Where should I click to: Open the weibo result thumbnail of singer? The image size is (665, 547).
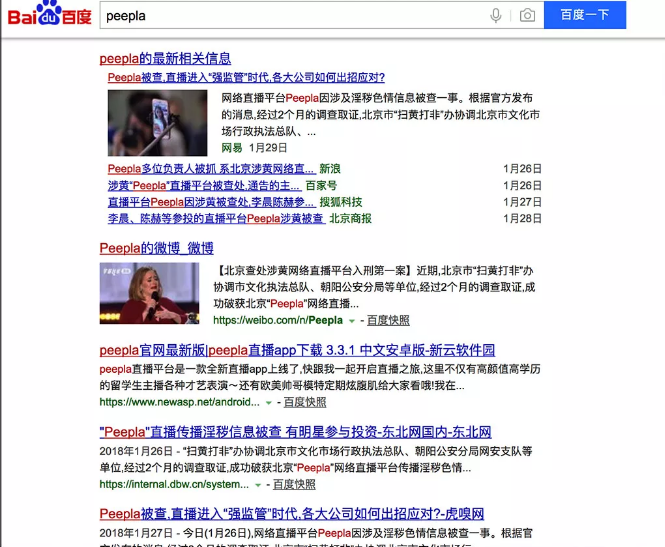(149, 293)
